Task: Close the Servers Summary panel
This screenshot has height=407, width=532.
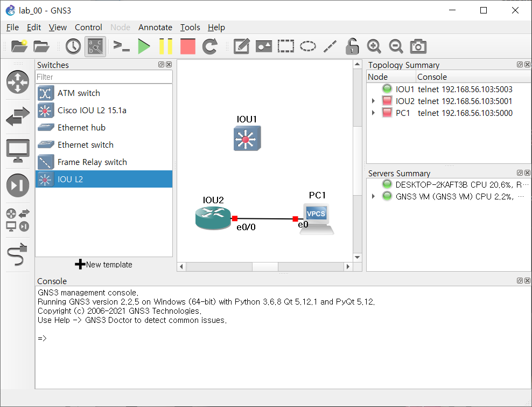Action: click(527, 173)
